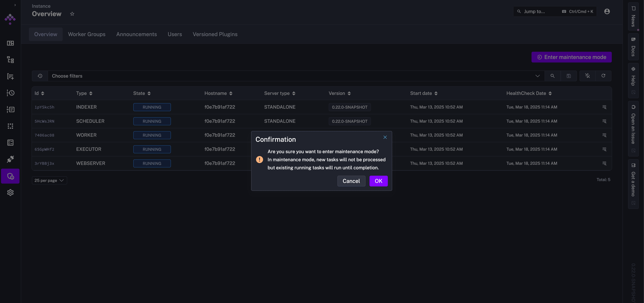The height and width of the screenshot is (303, 644).
Task: Switch to the Worker Groups tab
Action: click(x=86, y=34)
